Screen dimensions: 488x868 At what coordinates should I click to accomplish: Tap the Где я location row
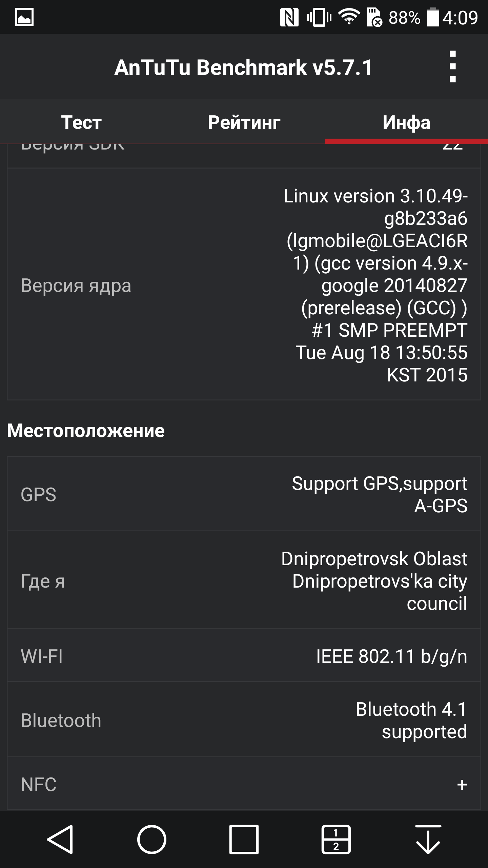pos(244,580)
